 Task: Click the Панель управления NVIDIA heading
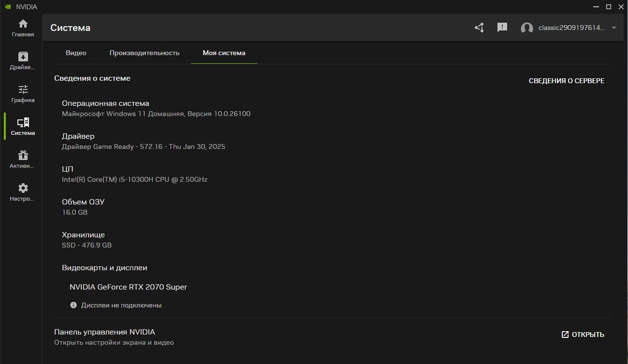pyautogui.click(x=104, y=332)
